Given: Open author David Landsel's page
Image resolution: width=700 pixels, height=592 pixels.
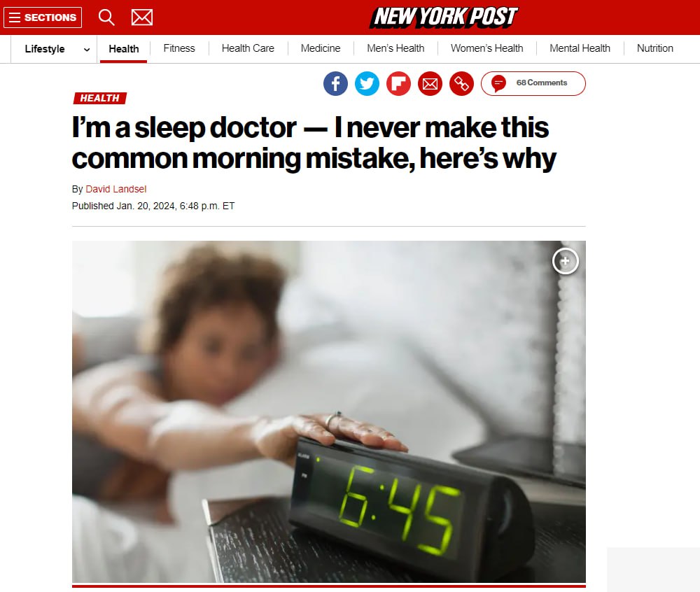Looking at the screenshot, I should 116,189.
